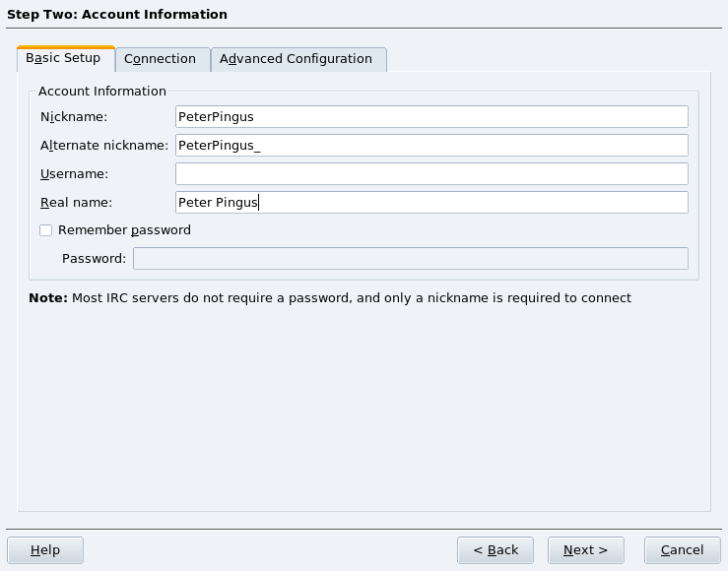Click the note about IRC servers
728x571 pixels.
coord(330,297)
